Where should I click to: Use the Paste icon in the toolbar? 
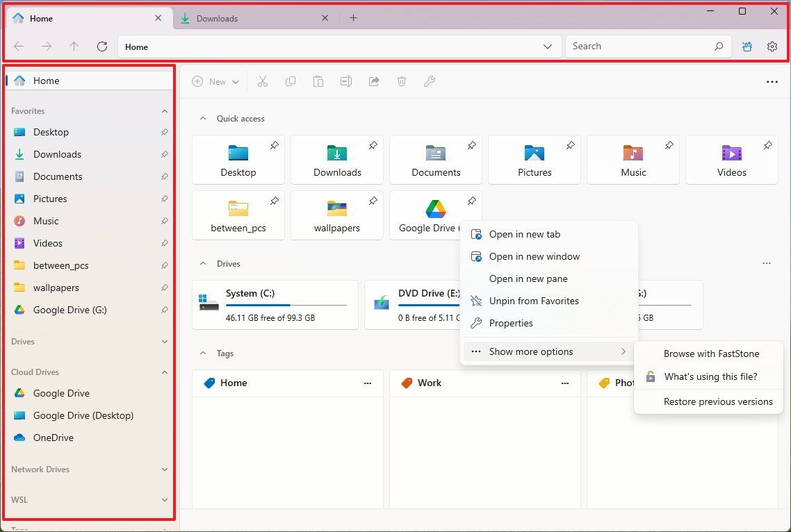(318, 81)
